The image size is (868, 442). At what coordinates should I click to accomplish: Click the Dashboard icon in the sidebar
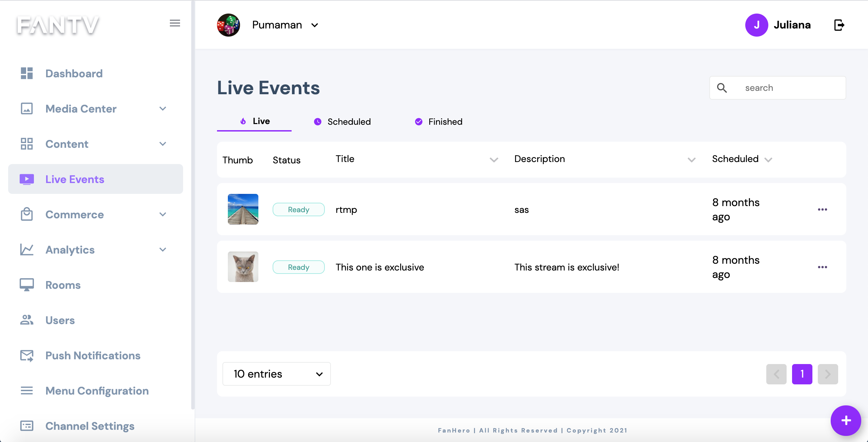tap(27, 73)
